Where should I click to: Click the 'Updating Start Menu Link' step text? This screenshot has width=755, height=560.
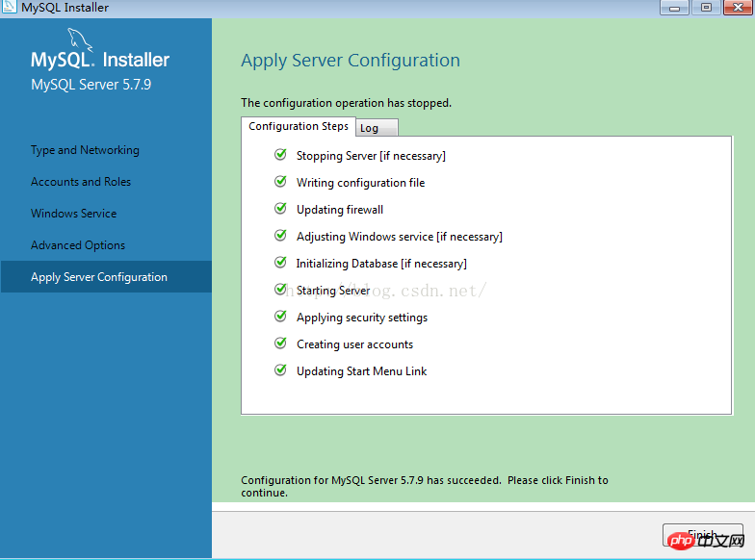(x=362, y=371)
